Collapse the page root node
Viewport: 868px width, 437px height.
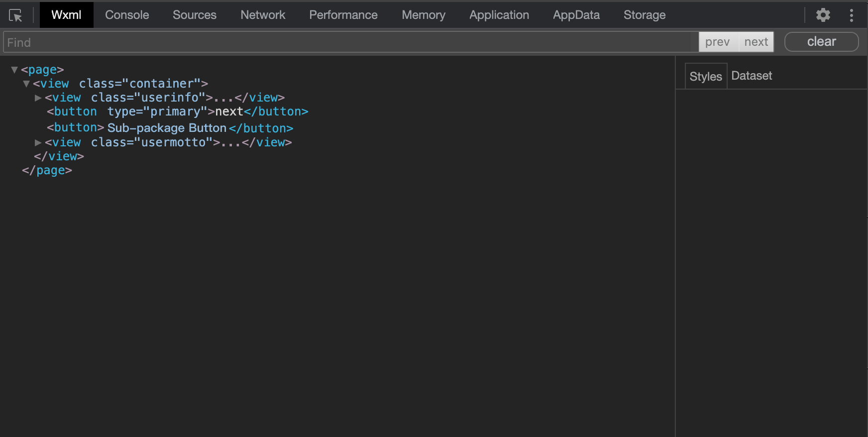(14, 70)
